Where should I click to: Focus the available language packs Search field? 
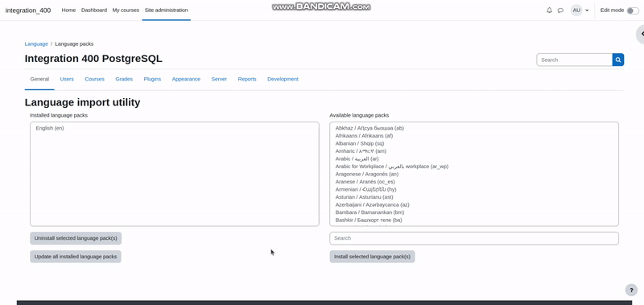[474, 238]
